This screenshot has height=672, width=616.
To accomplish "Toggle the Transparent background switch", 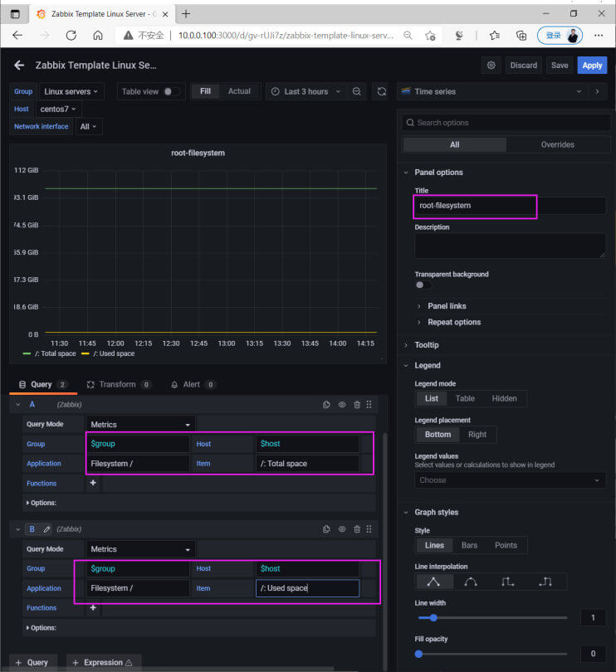I will (423, 285).
